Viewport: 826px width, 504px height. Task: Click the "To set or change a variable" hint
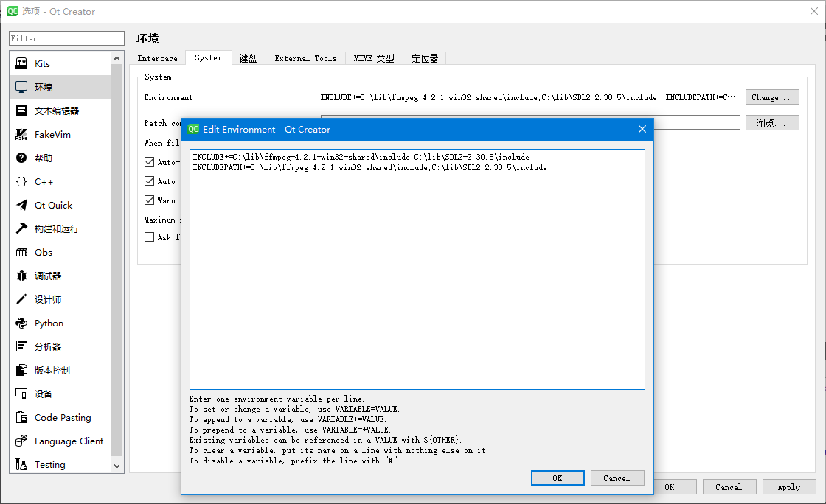click(294, 409)
